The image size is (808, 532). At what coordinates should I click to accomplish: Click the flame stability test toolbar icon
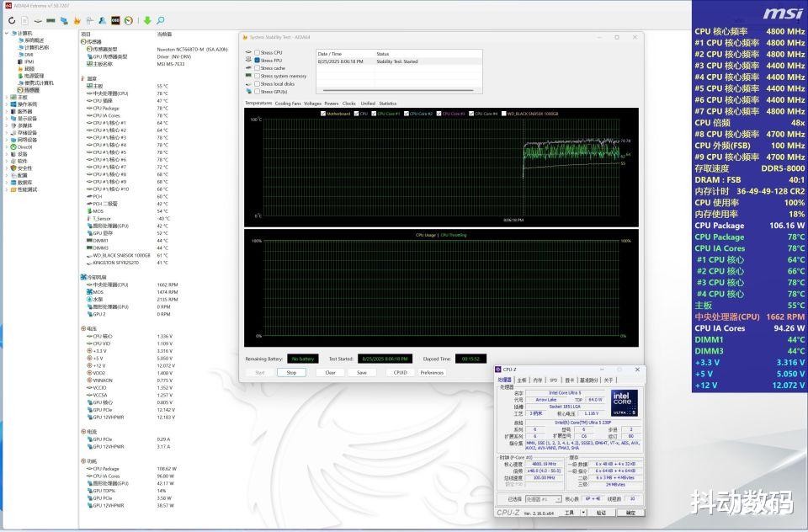77,20
